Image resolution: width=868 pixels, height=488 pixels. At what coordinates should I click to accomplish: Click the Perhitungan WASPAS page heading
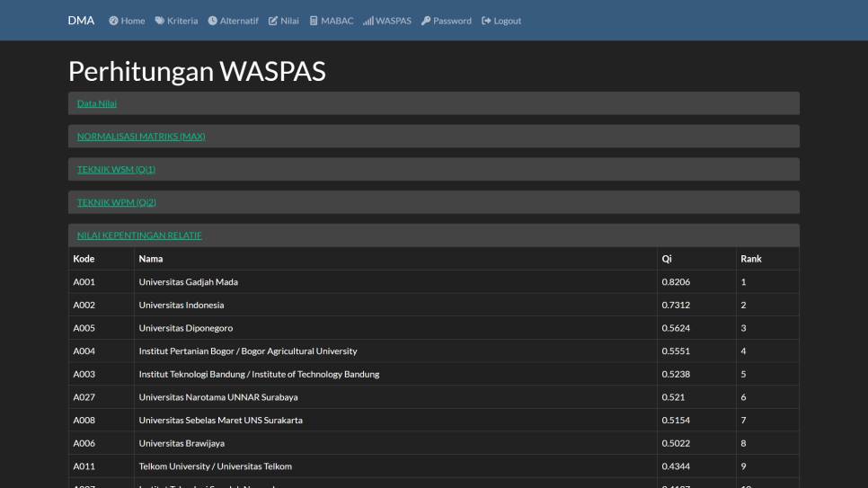coord(197,72)
